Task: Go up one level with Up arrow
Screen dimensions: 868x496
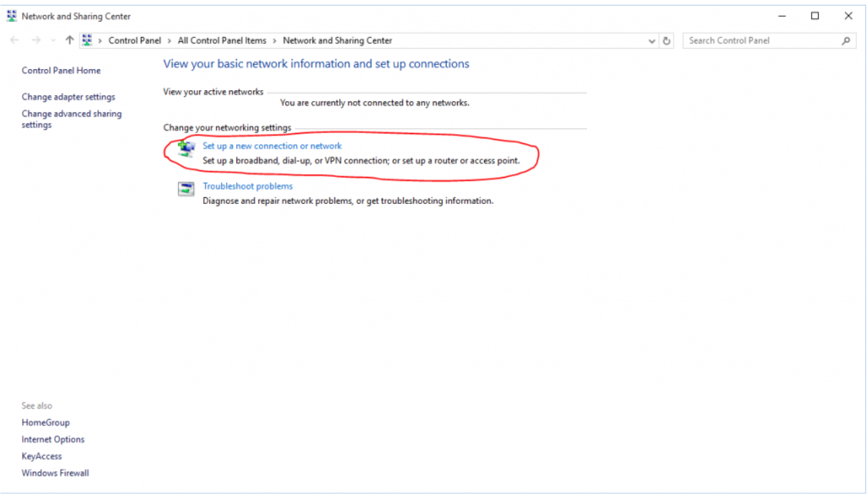Action: click(x=69, y=41)
